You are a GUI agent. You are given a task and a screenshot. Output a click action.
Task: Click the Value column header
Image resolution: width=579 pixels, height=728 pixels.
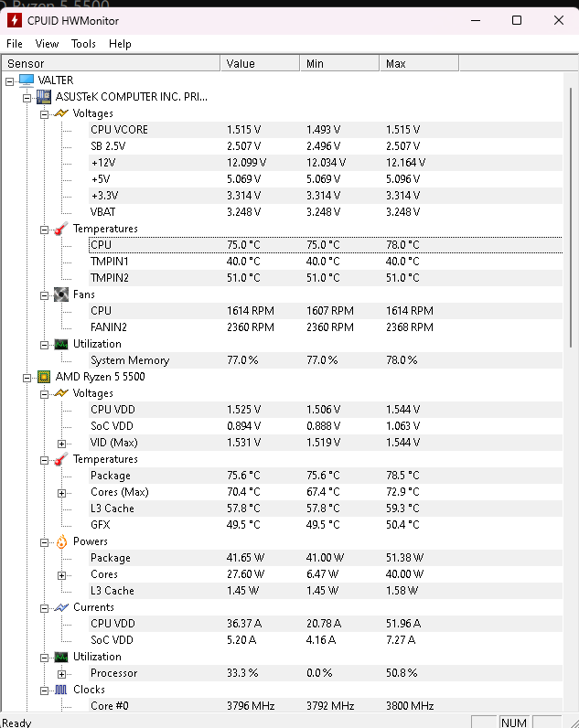pos(260,64)
